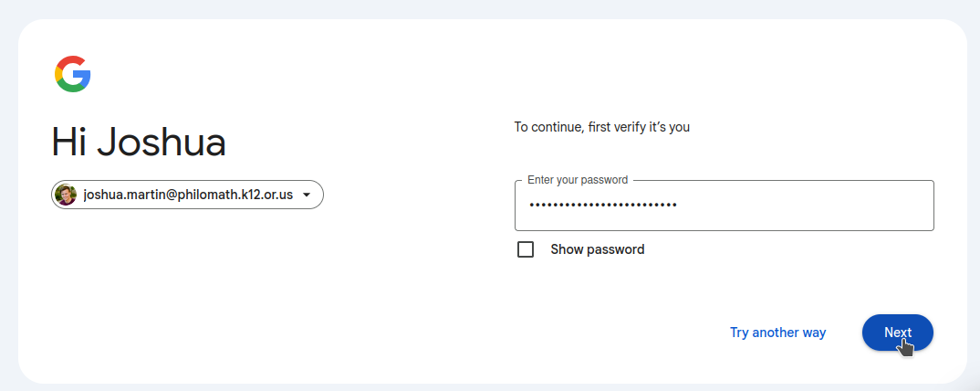The height and width of the screenshot is (391, 980).
Task: Select the email address text in the chip
Action: [x=188, y=195]
